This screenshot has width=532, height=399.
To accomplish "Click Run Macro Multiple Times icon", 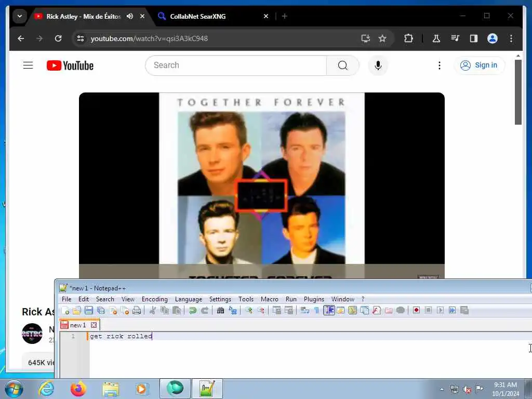I will (453, 311).
